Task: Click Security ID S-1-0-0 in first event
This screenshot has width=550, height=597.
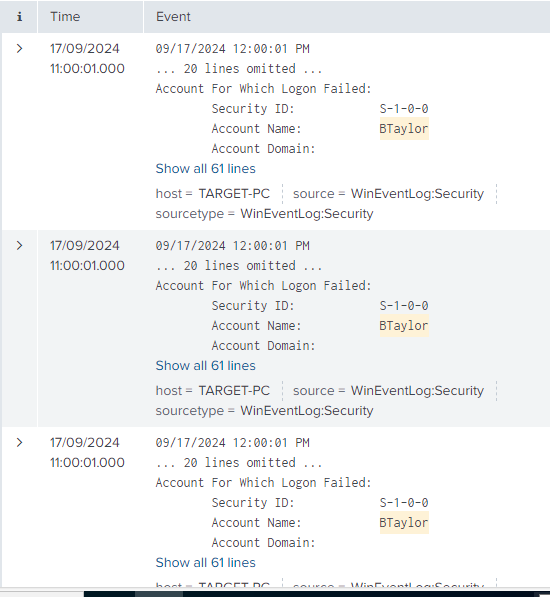Action: [x=404, y=109]
